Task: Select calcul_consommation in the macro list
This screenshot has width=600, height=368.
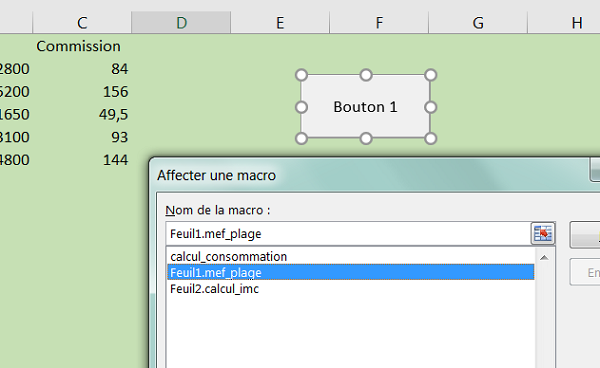Action: point(351,256)
